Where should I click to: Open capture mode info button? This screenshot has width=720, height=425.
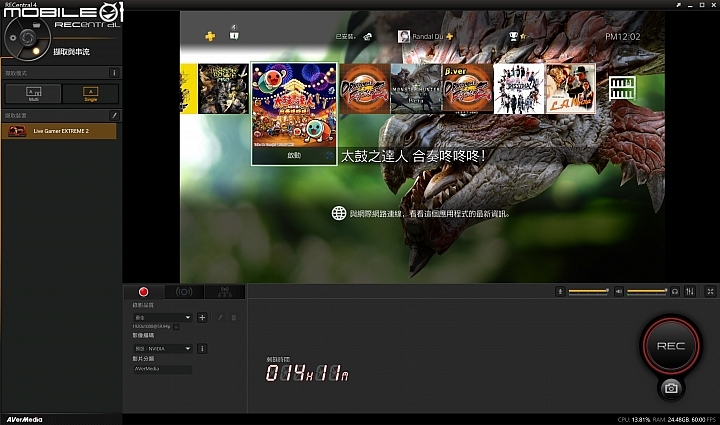114,73
